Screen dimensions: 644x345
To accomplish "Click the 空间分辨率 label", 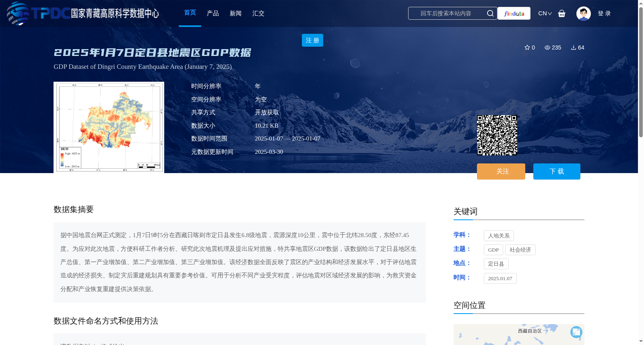I will 206,99.
